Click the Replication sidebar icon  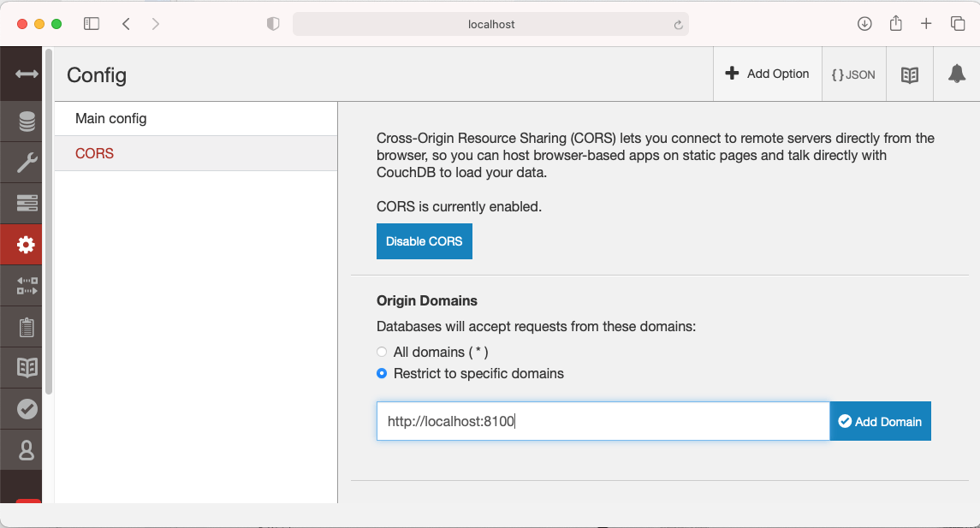pos(27,286)
